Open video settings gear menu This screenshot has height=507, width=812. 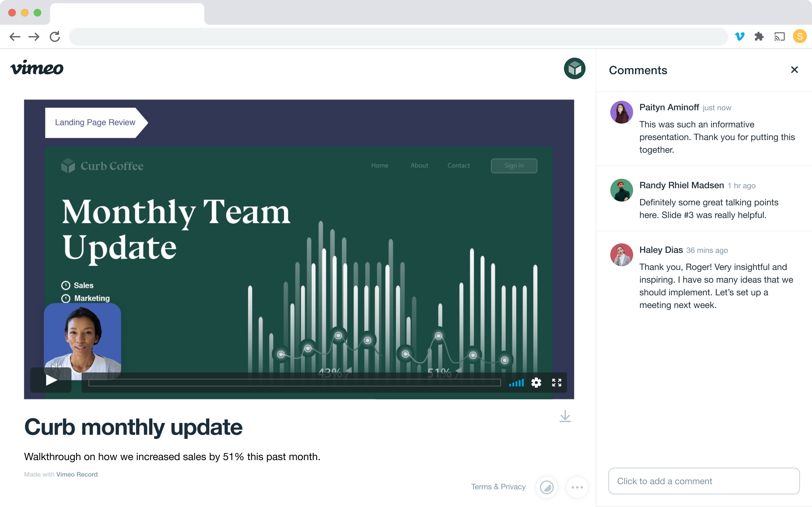[x=536, y=382]
